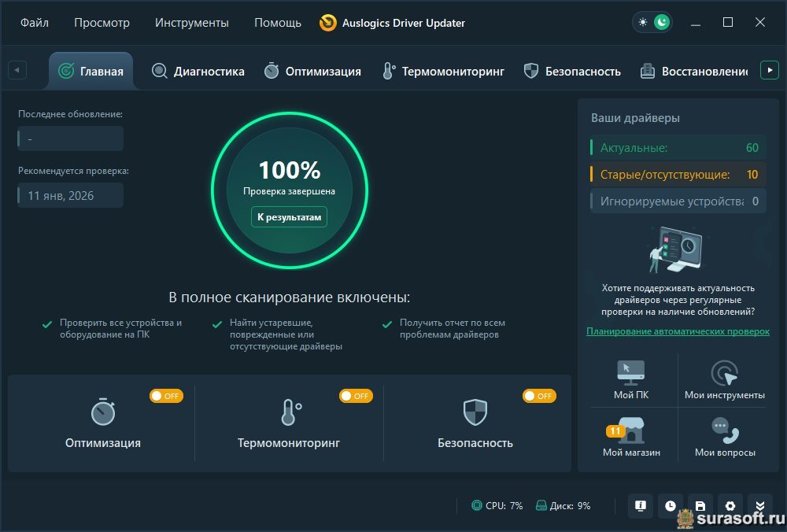The height and width of the screenshot is (532, 787).
Task: Open Мой магазин store icon
Action: 631,430
